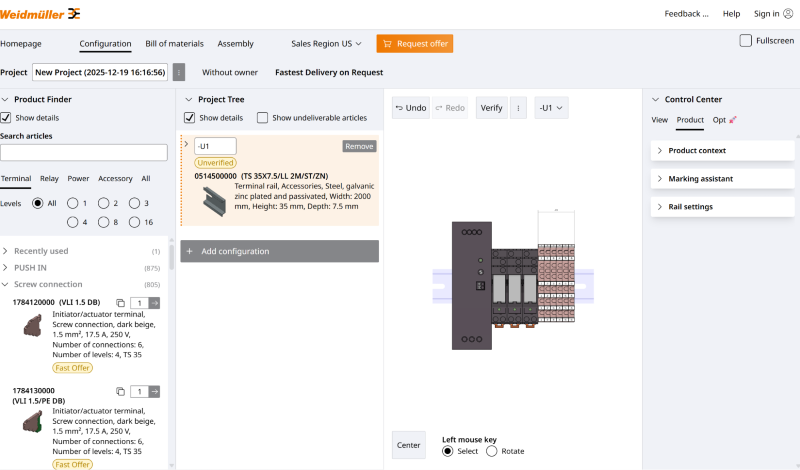Collapse the Screw connection category
The image size is (800, 470).
pos(5,284)
